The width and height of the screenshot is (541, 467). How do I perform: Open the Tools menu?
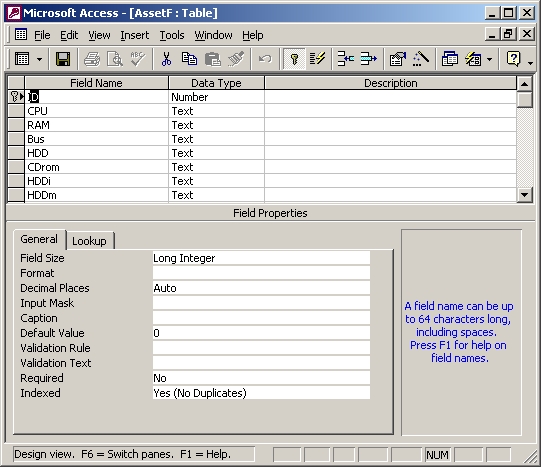[x=172, y=35]
